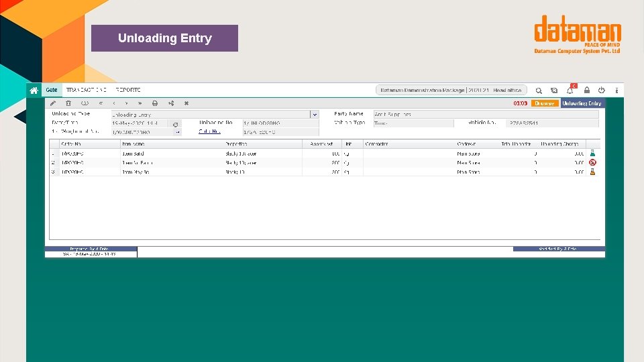This screenshot has height=362, width=644.
Task: Click the Modified By & Date label
Action: [559, 249]
